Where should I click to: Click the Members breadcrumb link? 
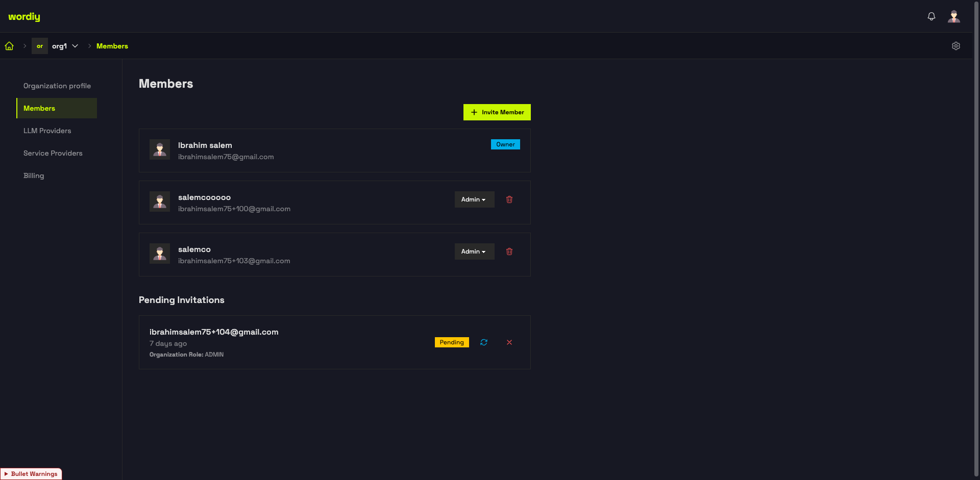[x=112, y=46]
